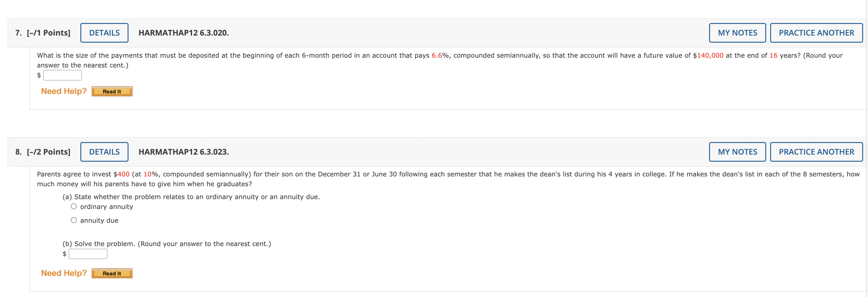Click the Read It icon for question 7
868x297 pixels.
112,91
